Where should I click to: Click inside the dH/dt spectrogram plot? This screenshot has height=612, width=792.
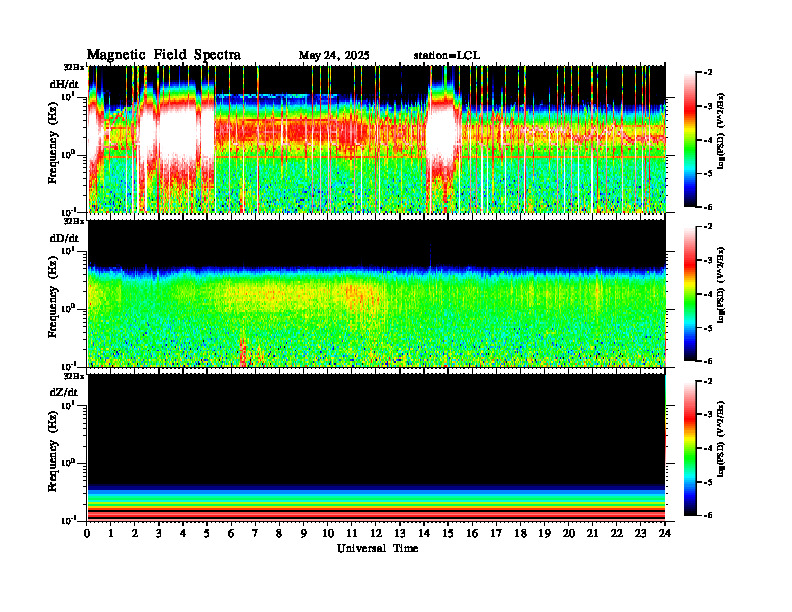pyautogui.click(x=377, y=139)
